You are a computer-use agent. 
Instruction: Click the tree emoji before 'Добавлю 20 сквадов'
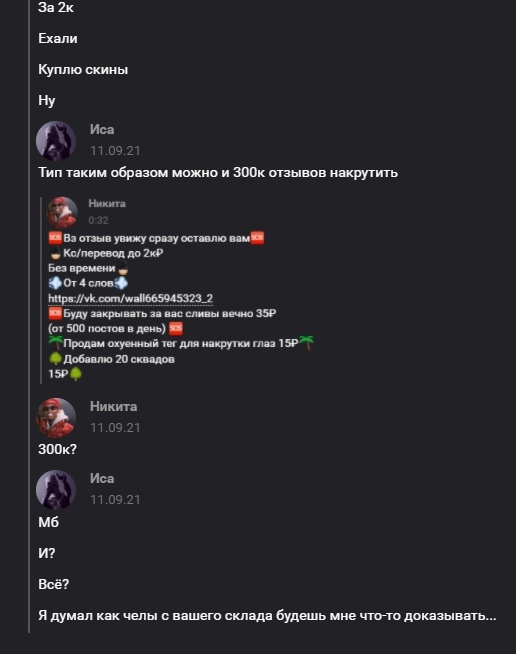tap(55, 359)
